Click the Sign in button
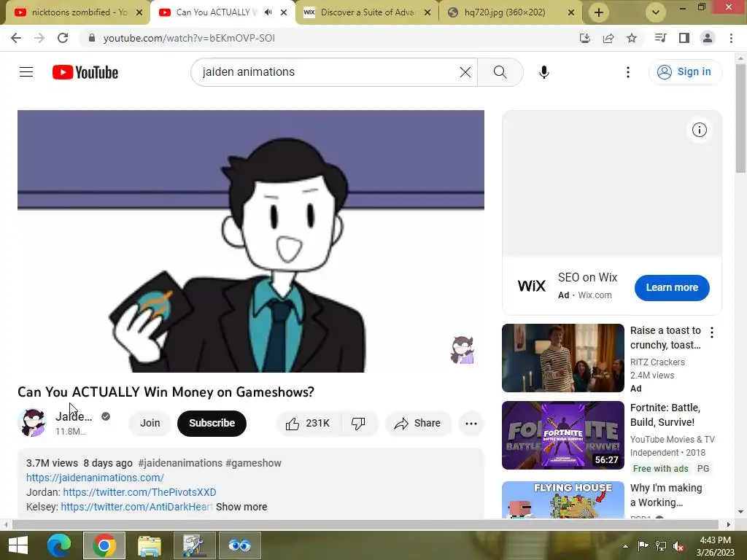The width and height of the screenshot is (747, 560). click(685, 72)
